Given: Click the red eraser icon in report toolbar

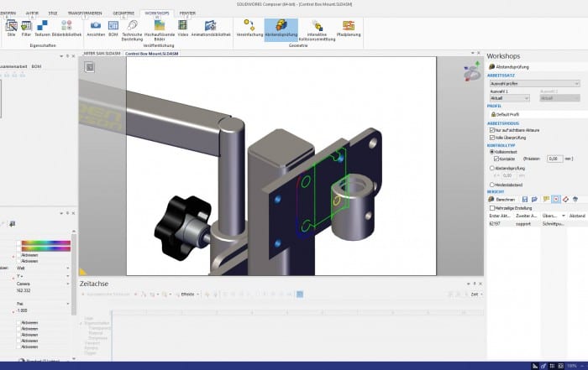Looking at the screenshot, I should pyautogui.click(x=565, y=199).
